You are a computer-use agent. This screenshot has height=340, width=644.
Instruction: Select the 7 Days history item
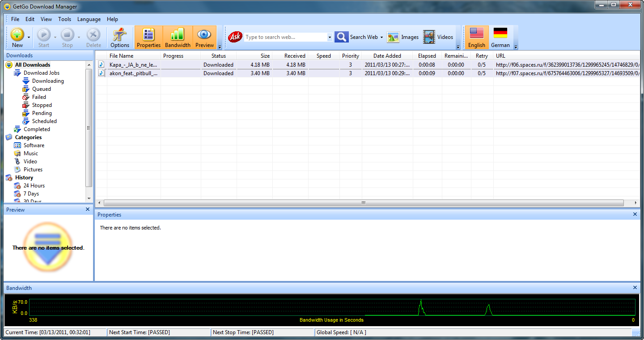31,194
